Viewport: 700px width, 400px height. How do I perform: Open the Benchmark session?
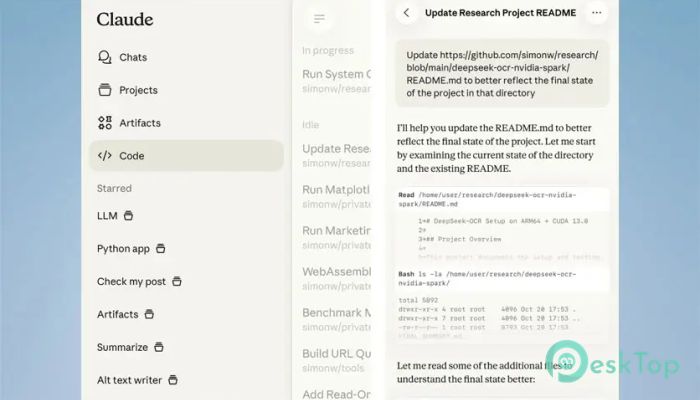coord(336,320)
